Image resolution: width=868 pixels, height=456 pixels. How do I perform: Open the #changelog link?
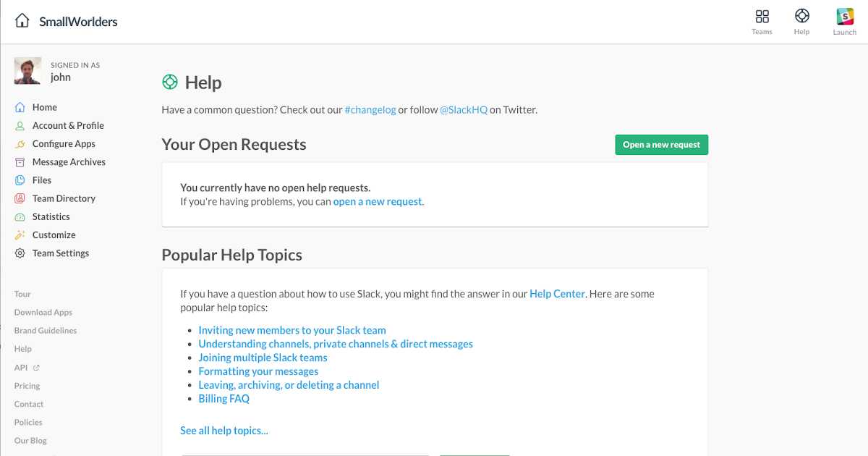370,110
